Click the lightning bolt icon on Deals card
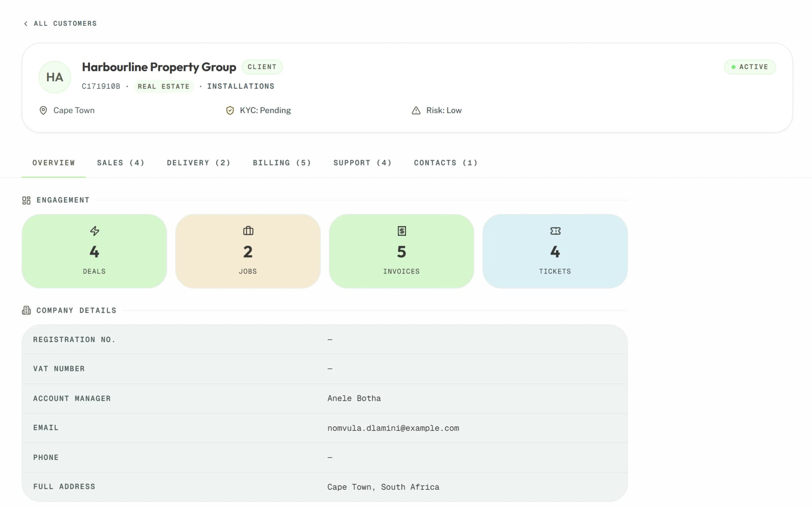 pos(94,231)
